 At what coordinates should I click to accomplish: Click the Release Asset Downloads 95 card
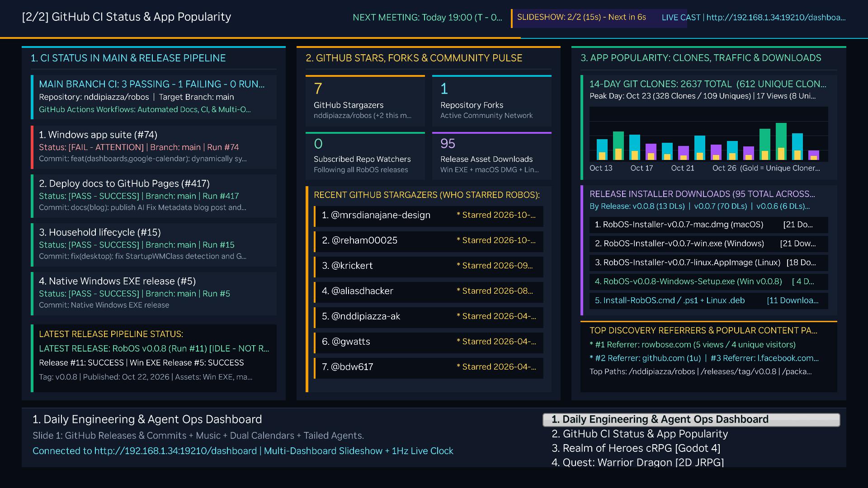(x=492, y=156)
